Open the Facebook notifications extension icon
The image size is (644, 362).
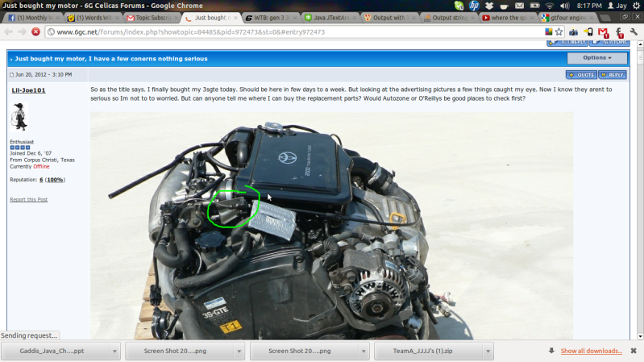(619, 31)
